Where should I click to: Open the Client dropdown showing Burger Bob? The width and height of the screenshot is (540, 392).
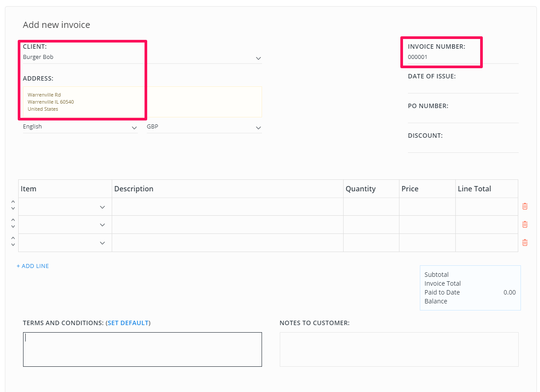[x=142, y=58]
